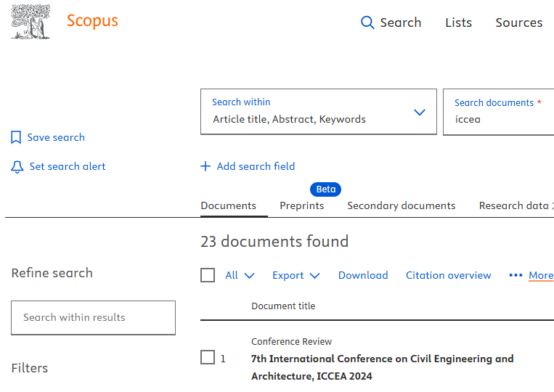Click the Save search bookmark icon
This screenshot has width=554, height=392.
coord(16,137)
